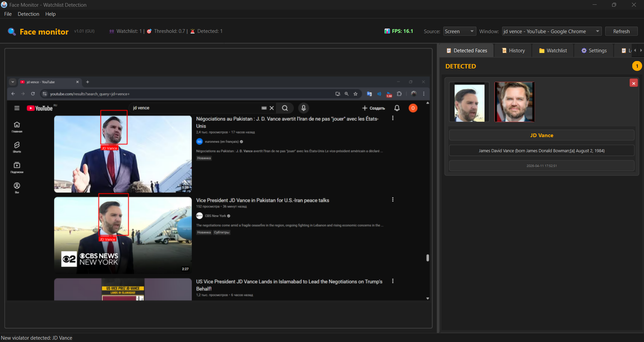Switch to the Watchlist tab
Screen dimensions: 644x342
coord(553,51)
